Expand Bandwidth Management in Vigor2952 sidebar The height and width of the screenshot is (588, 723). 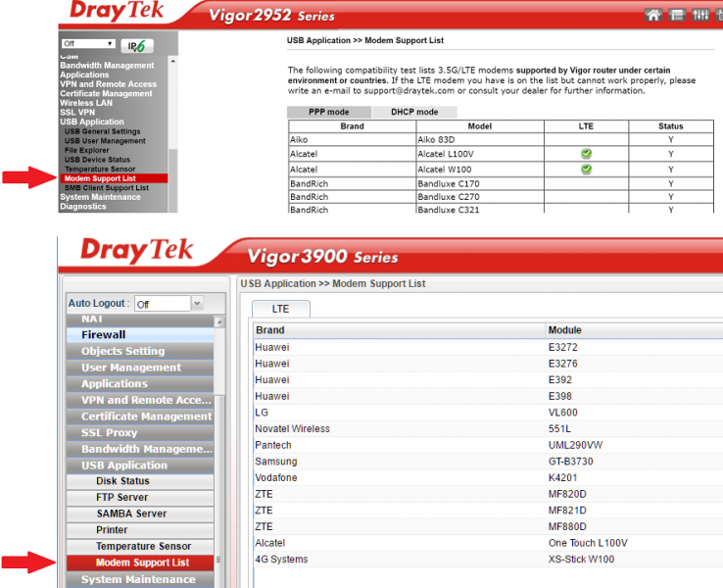point(107,66)
